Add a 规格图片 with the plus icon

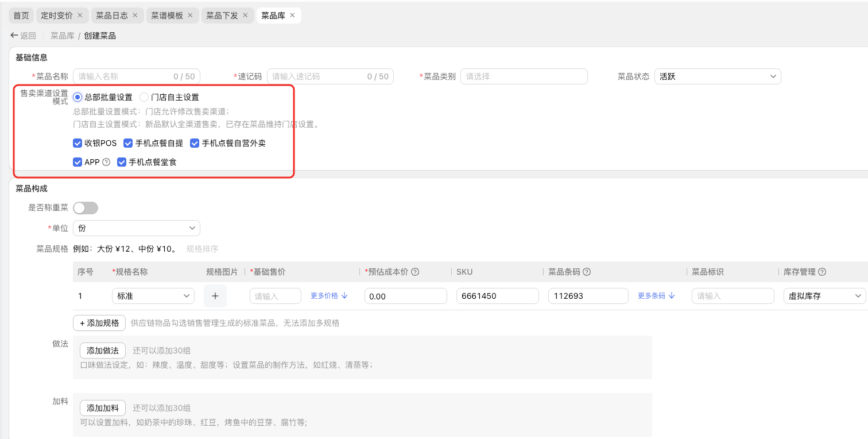click(x=215, y=296)
